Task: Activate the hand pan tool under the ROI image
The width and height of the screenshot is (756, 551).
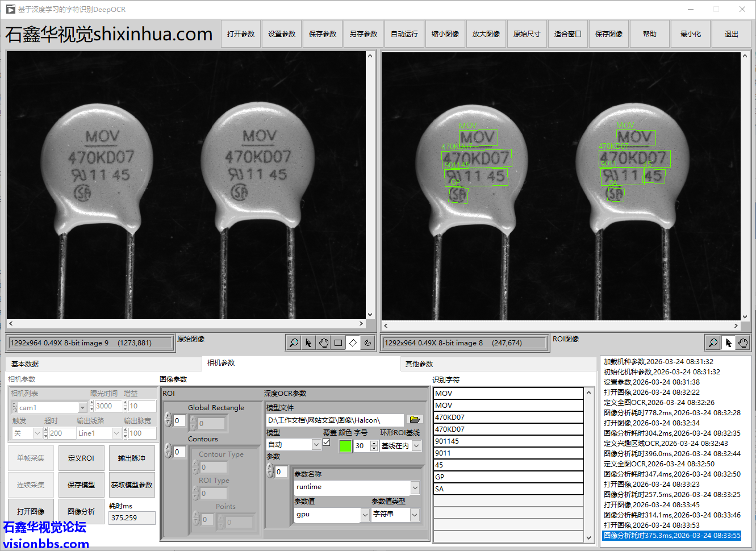Action: 744,343
